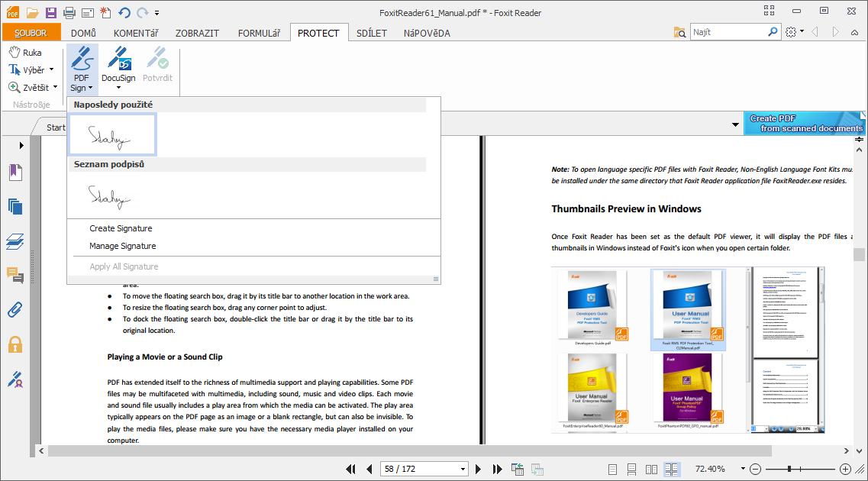Image resolution: width=868 pixels, height=481 pixels.
Task: Go to the next page
Action: (478, 469)
